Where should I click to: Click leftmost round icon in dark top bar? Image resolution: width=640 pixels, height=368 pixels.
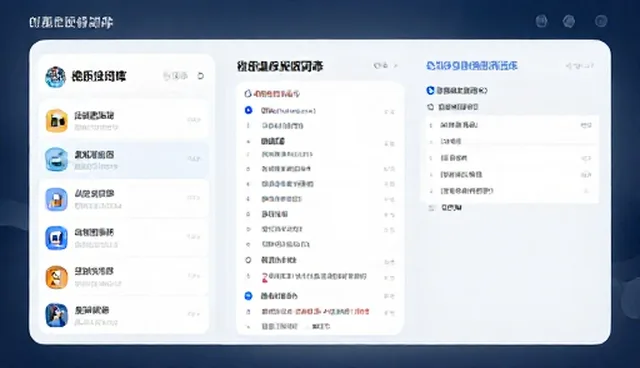541,21
